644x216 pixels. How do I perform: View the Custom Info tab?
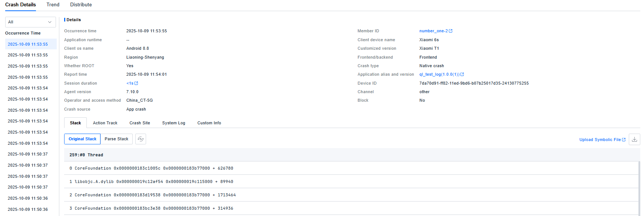209,123
